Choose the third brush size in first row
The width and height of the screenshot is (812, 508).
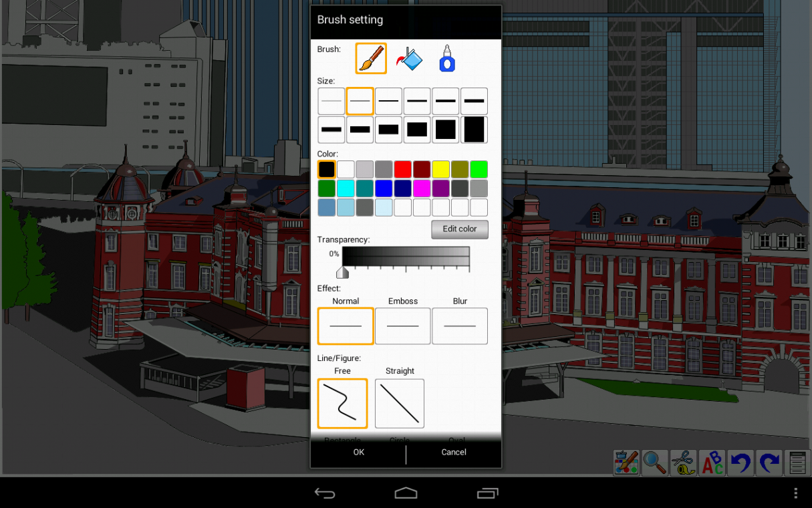(388, 101)
